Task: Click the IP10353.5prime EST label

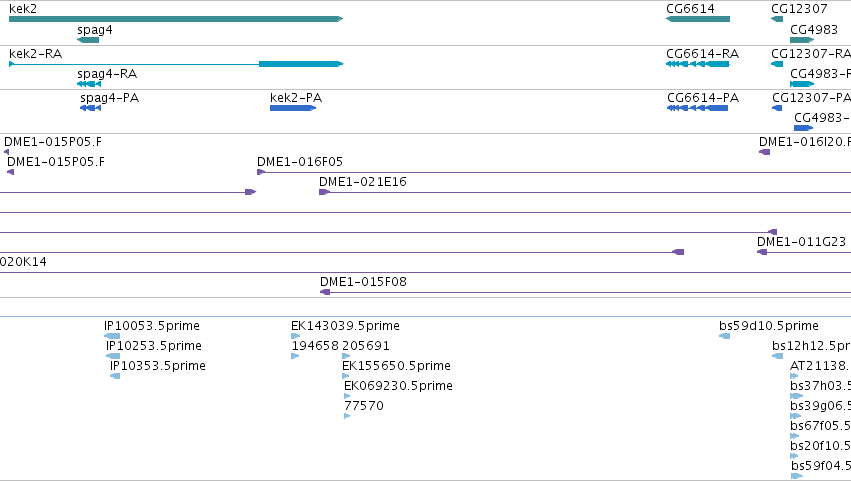Action: [x=158, y=366]
